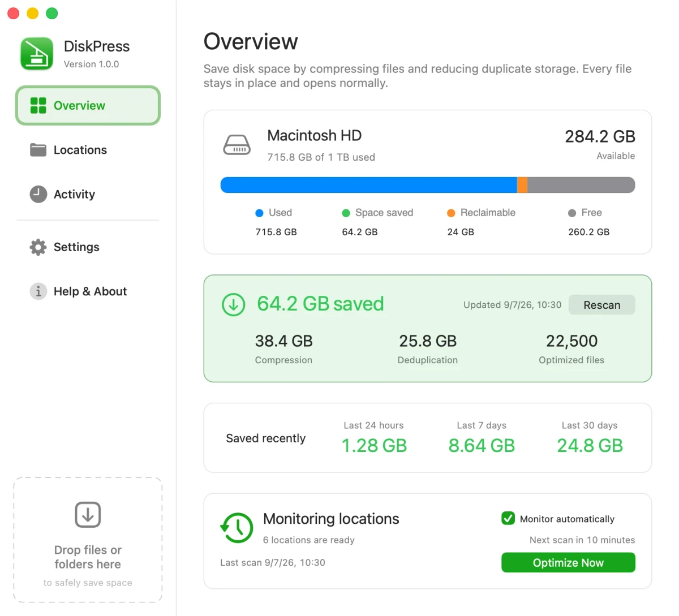Click the green download arrow saved icon
Image resolution: width=679 pixels, height=616 pixels.
[x=233, y=304]
